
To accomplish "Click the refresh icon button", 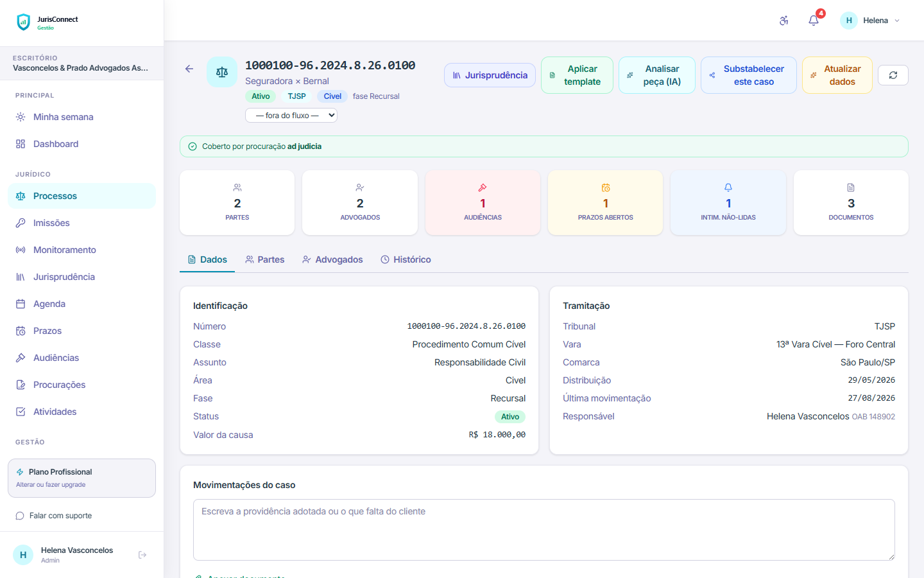I will click(x=893, y=75).
